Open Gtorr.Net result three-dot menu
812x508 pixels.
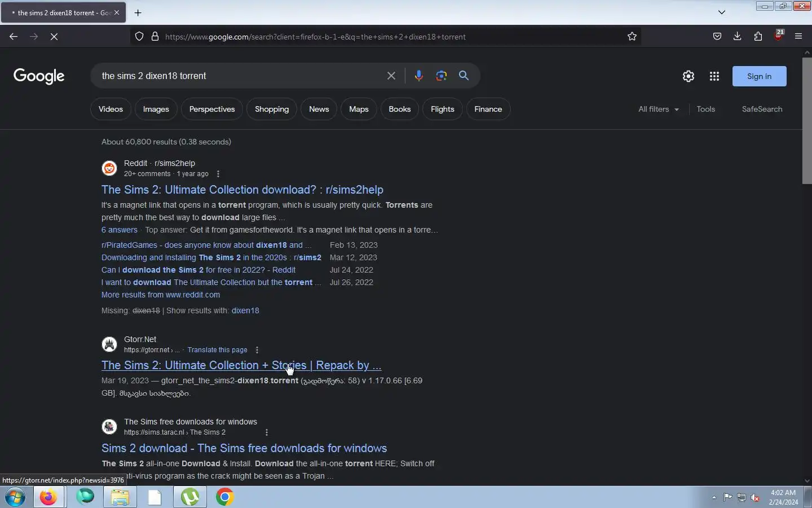pos(257,350)
